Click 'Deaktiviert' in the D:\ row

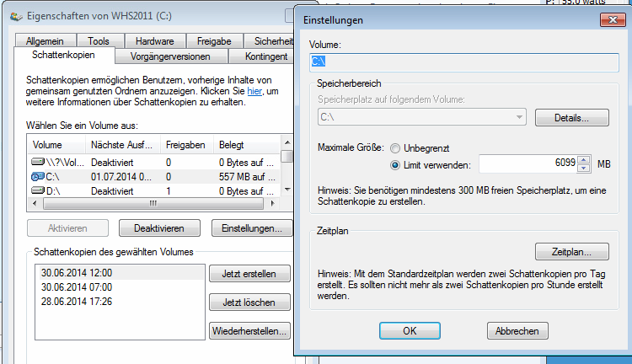[112, 191]
